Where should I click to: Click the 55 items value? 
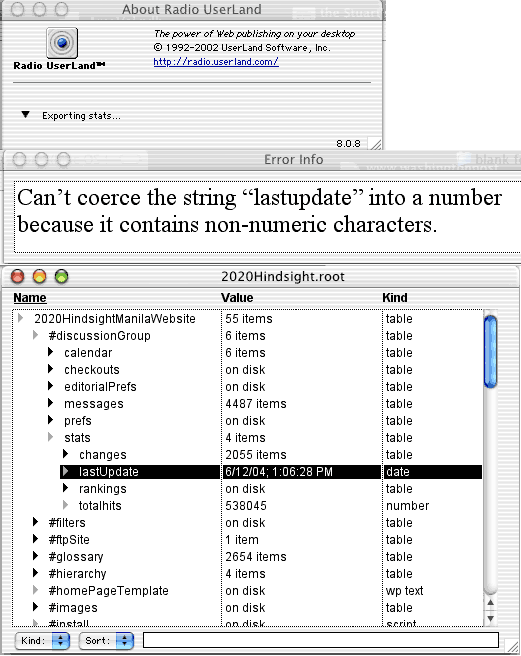(x=249, y=319)
